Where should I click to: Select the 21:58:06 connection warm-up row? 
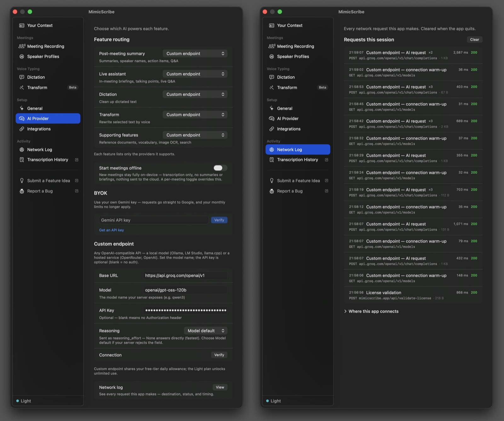(x=413, y=278)
